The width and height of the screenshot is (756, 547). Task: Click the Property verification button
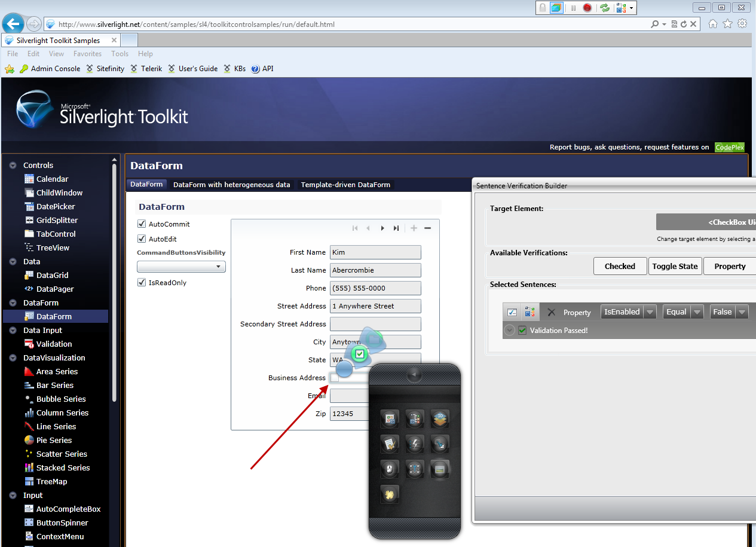point(730,266)
